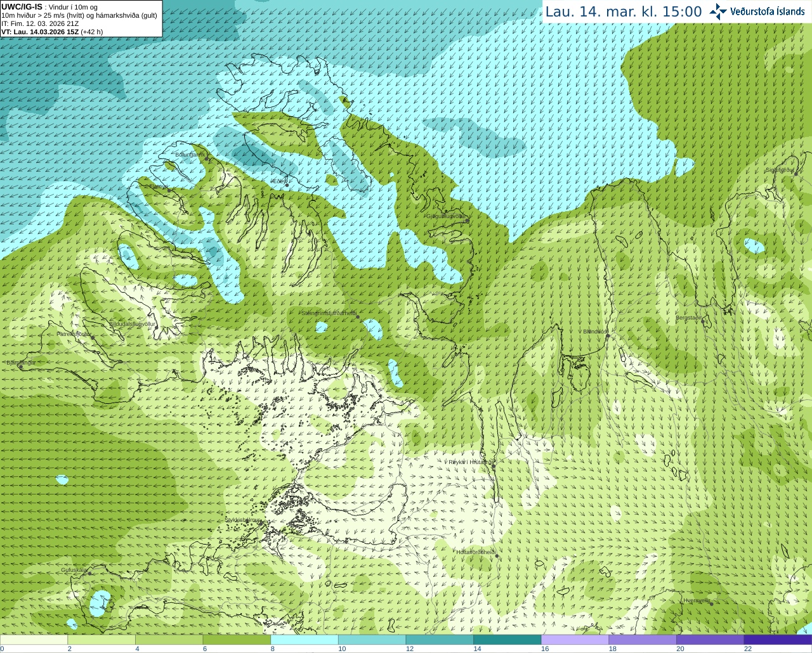Viewport: 812px width, 653px height.
Task: Click the Siglufjörður station label
Action: point(780,170)
